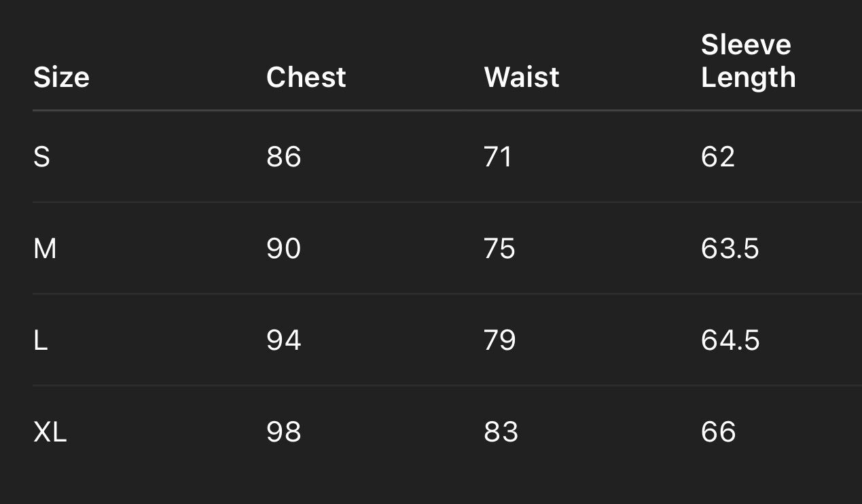Viewport: 862px width, 504px height.
Task: Click waist value 83 for size XL
Action: (501, 432)
